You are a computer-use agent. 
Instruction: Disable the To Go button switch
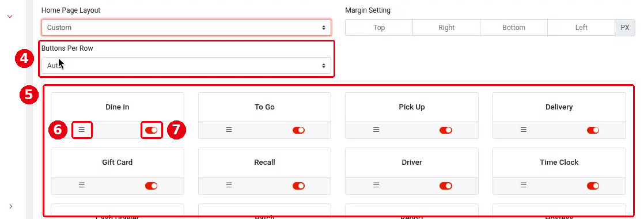298,130
